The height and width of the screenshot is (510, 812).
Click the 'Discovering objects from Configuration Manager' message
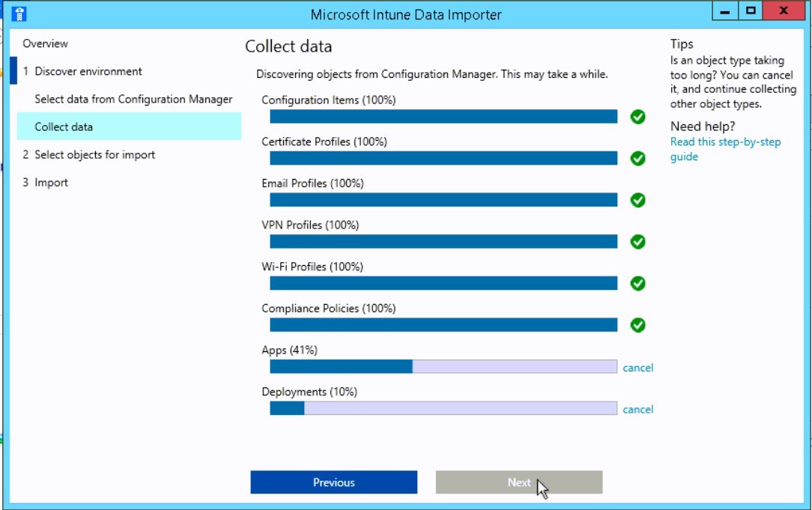(x=432, y=74)
